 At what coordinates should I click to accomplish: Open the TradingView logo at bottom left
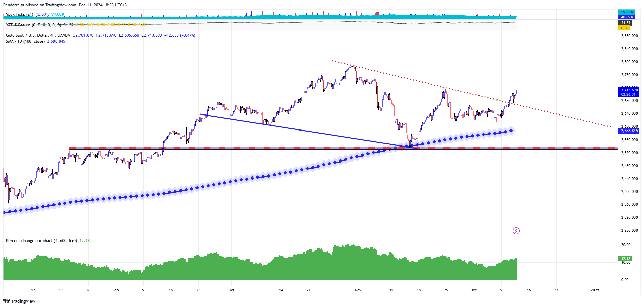pos(19,301)
